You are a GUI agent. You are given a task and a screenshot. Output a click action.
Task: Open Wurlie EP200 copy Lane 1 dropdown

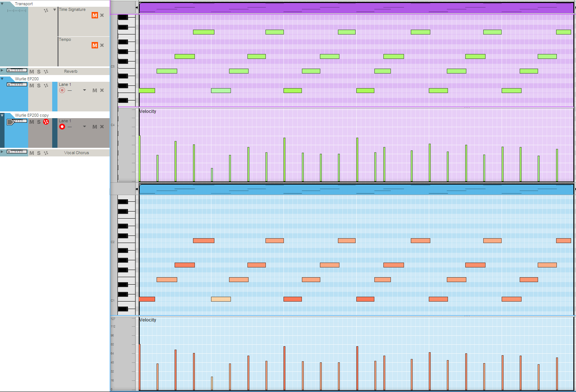[84, 126]
